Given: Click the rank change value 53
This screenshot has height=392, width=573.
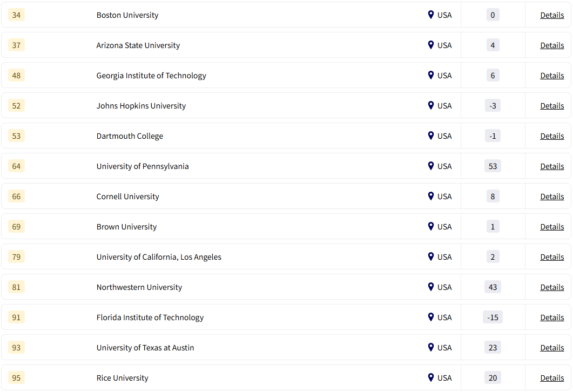Looking at the screenshot, I should (493, 166).
